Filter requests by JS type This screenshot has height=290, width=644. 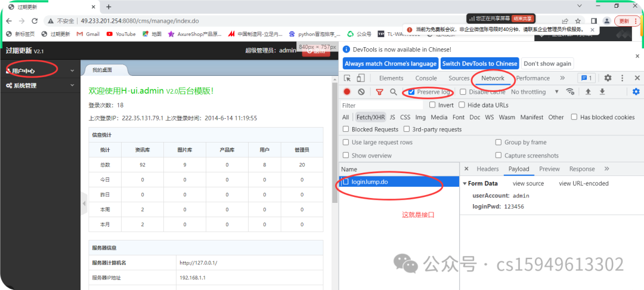pyautogui.click(x=392, y=117)
